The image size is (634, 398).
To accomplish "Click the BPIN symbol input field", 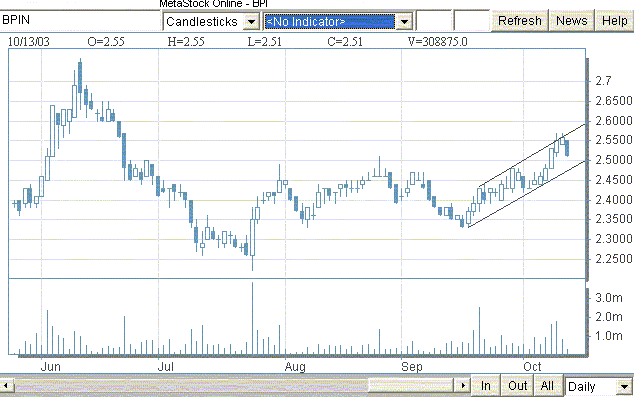I will [80, 20].
